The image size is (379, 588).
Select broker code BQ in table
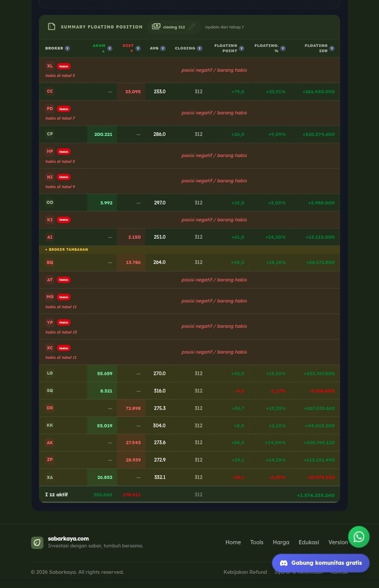tap(50, 262)
